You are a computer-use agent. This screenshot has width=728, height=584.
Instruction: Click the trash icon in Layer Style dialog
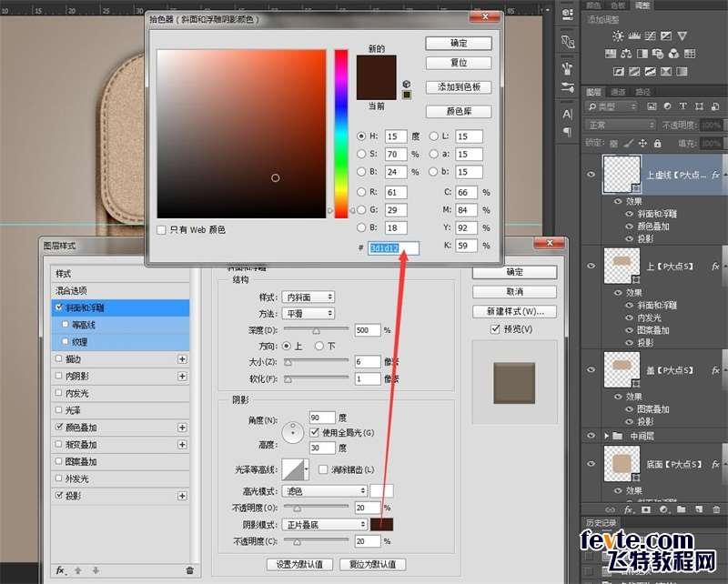tap(189, 570)
